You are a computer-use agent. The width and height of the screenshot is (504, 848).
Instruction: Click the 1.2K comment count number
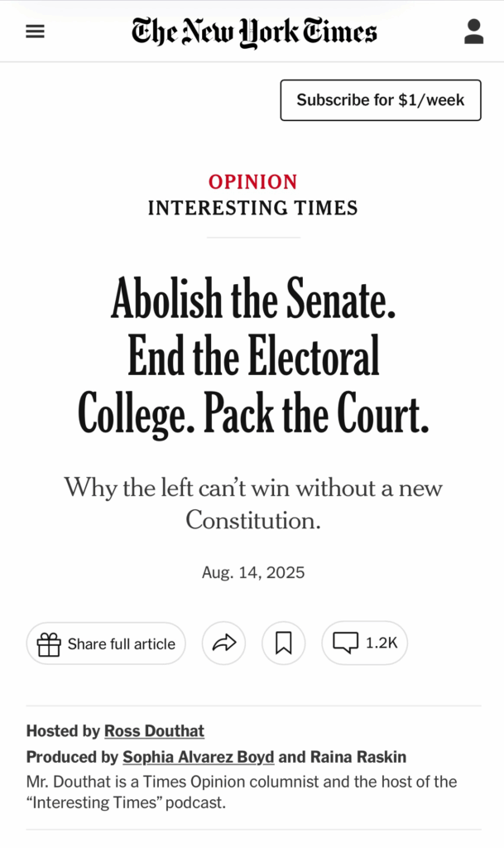(x=382, y=643)
